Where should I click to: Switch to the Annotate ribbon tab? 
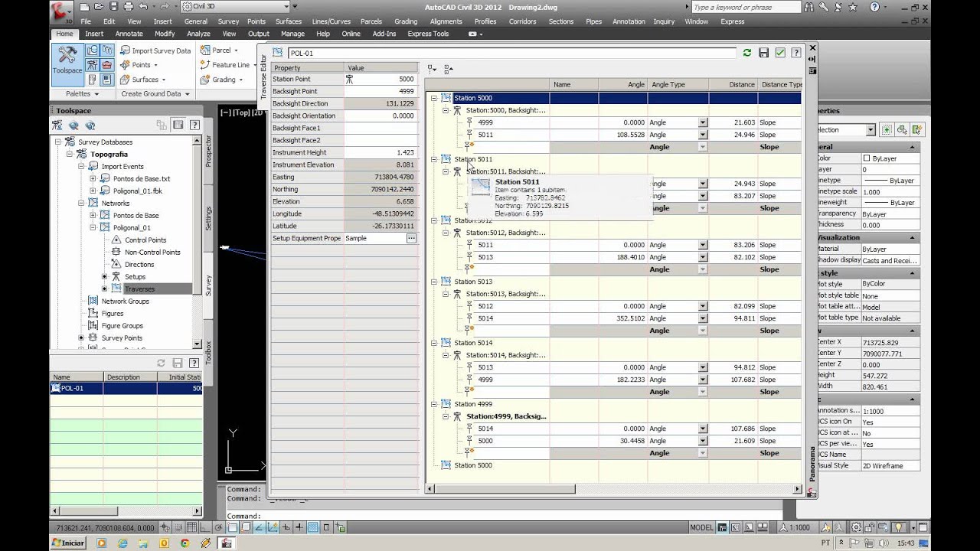tap(129, 34)
